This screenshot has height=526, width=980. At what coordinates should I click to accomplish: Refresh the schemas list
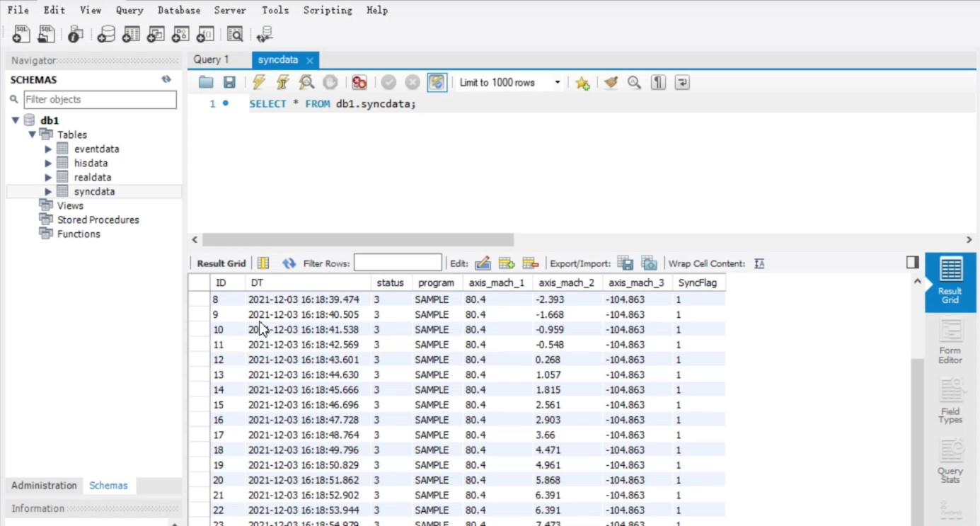pyautogui.click(x=166, y=79)
